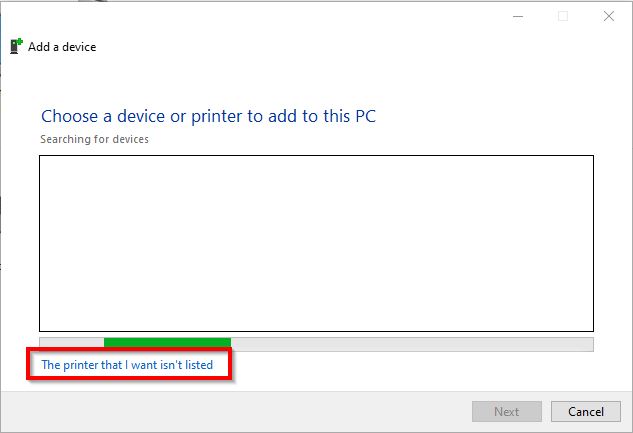Click the far right end of progress bar
The width and height of the screenshot is (633, 433).
(589, 343)
